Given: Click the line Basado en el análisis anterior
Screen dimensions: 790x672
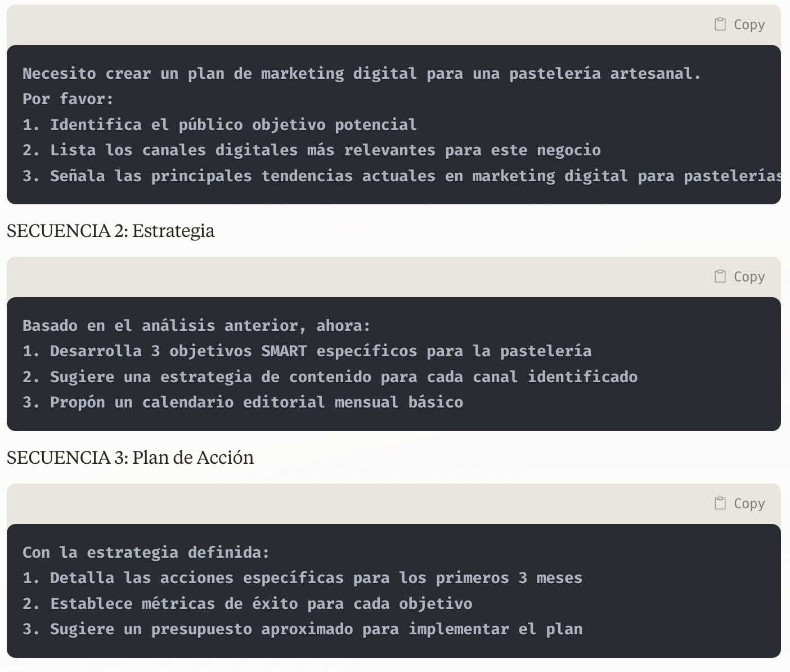Looking at the screenshot, I should pyautogui.click(x=196, y=326).
